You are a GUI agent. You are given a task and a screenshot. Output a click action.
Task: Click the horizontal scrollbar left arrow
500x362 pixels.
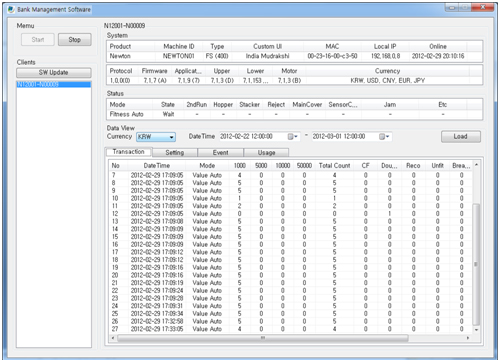[x=113, y=338]
